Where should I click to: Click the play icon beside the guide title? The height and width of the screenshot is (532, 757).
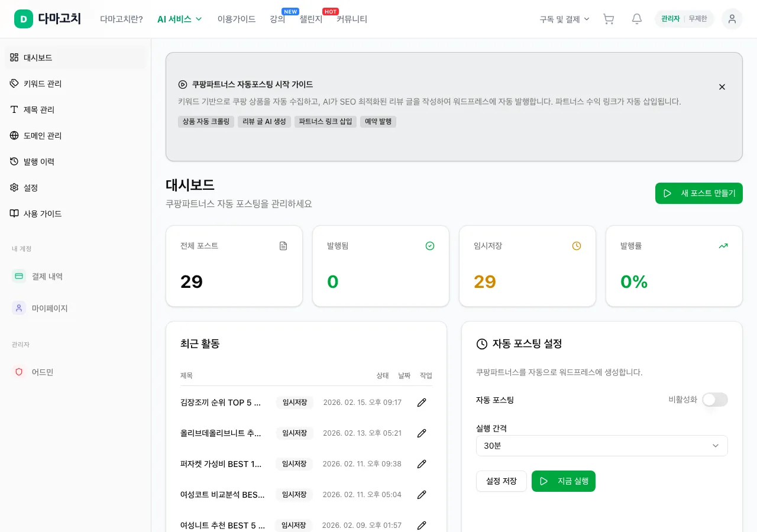[x=183, y=85]
